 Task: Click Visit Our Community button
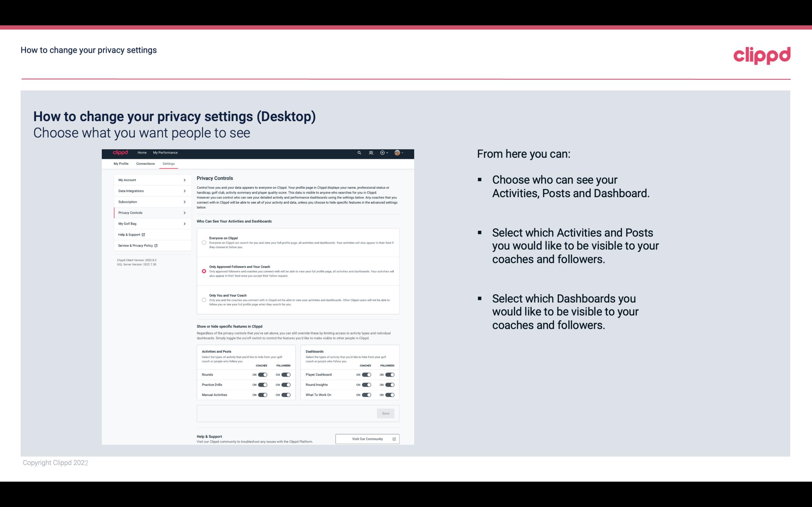pyautogui.click(x=367, y=438)
